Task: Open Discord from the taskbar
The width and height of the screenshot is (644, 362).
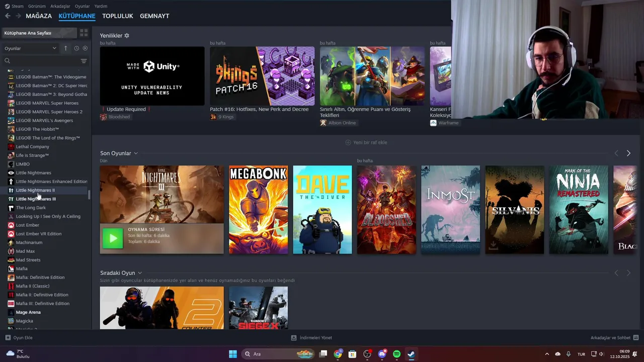Action: click(x=382, y=354)
